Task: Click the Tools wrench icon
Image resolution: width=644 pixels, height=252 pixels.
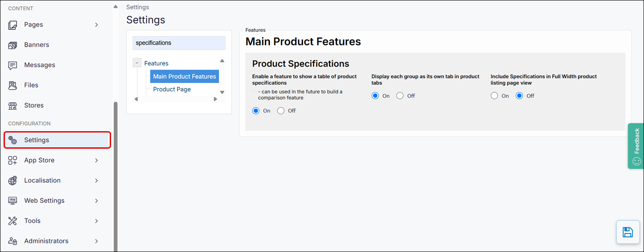Action: [x=13, y=221]
